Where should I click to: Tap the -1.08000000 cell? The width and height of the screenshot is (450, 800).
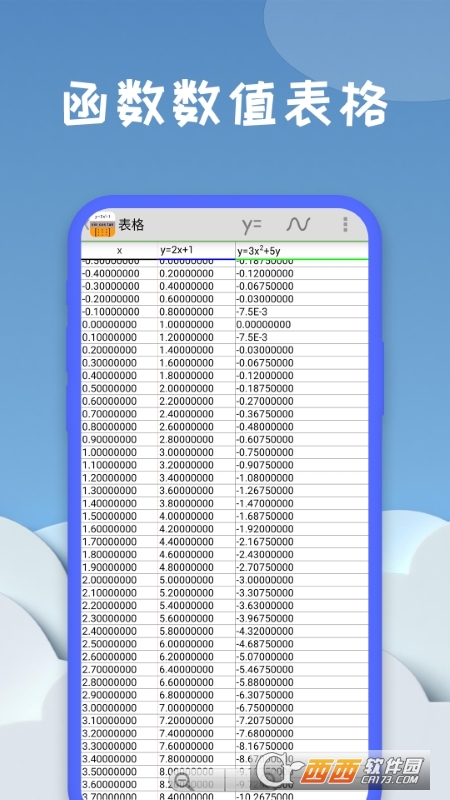(302, 478)
